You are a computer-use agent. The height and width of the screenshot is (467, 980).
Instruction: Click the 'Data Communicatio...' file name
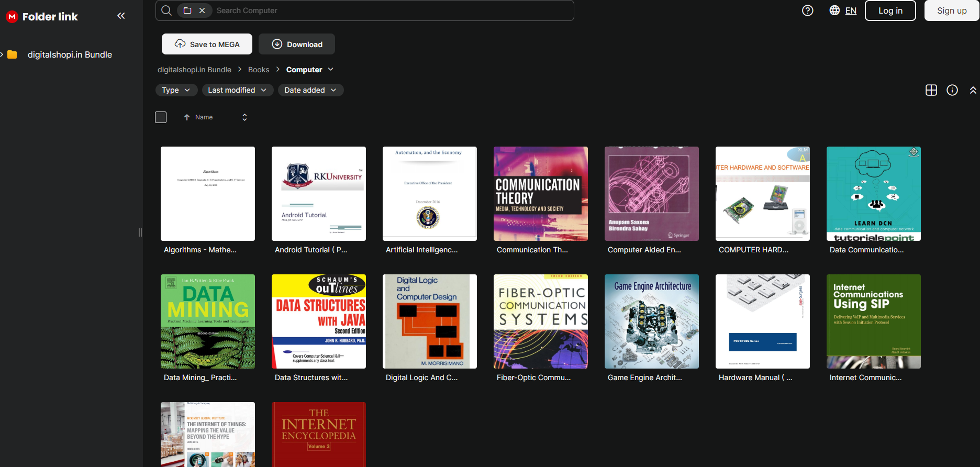tap(867, 250)
